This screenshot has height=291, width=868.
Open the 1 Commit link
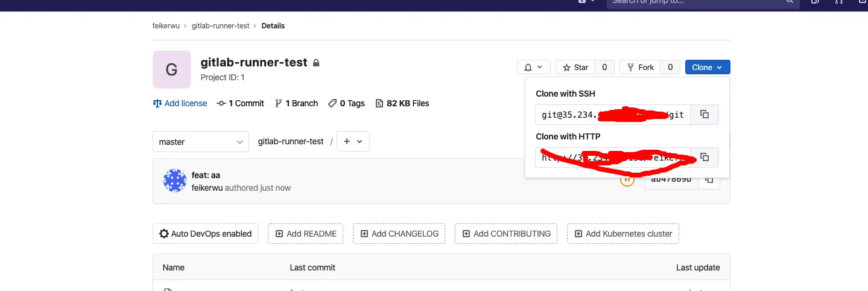pos(240,103)
